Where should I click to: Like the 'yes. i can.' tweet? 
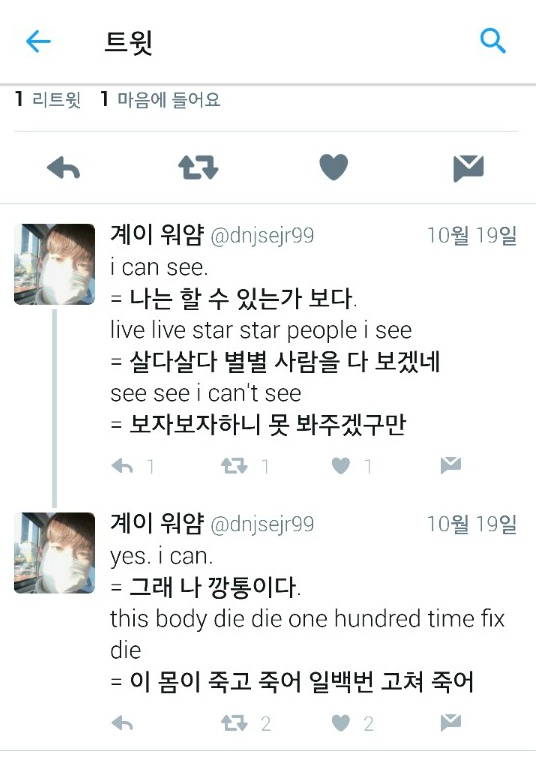tap(341, 723)
